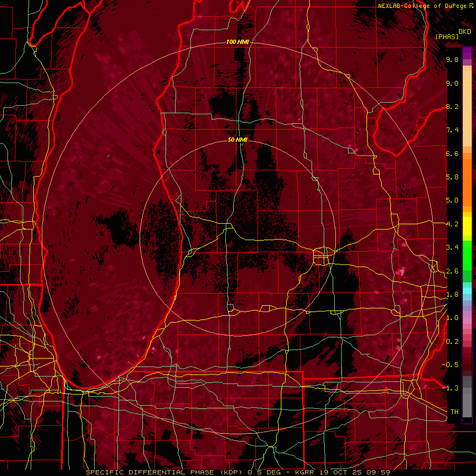This screenshot has height=476, width=476.
Task: Click the "19 OCT 25 09:59" timestamp
Action: [x=355, y=472]
